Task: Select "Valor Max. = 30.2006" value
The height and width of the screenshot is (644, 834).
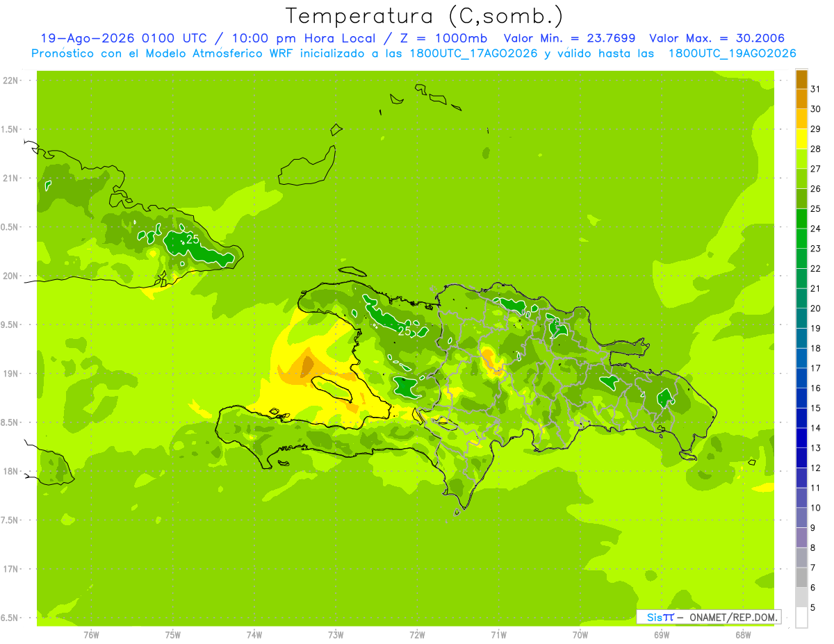Action: pyautogui.click(x=717, y=38)
